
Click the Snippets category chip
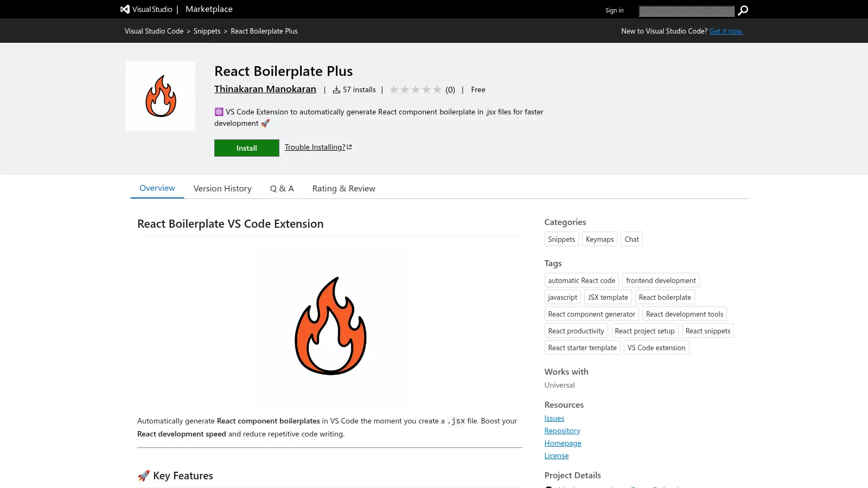click(561, 239)
